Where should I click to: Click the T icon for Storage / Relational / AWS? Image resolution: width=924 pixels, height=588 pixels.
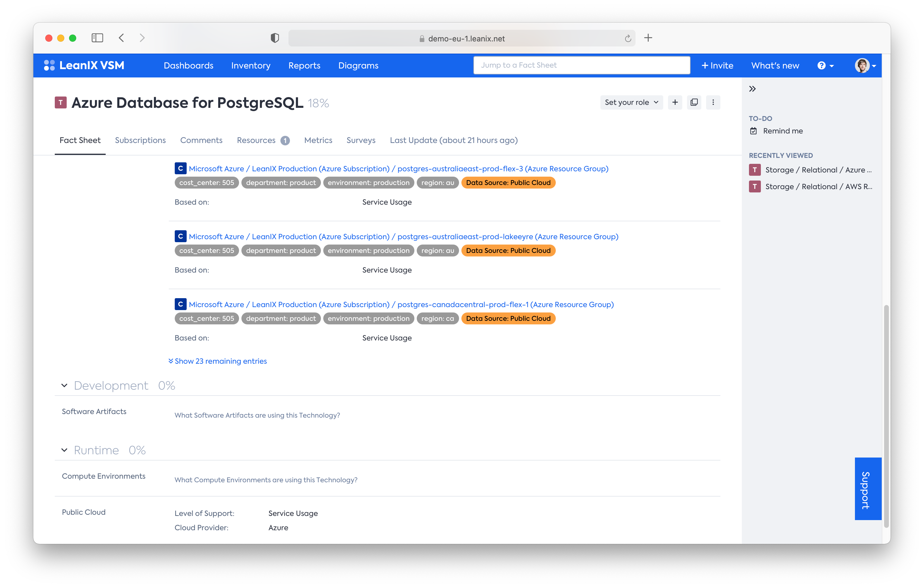click(755, 187)
